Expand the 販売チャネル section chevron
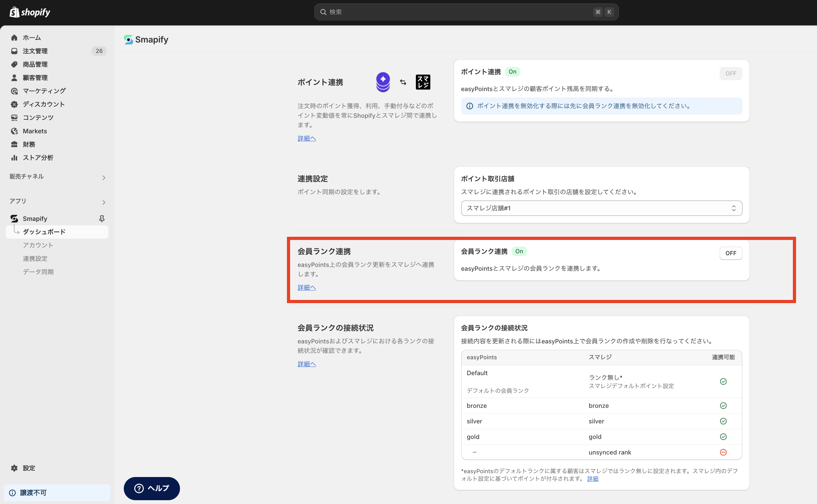 coord(104,178)
